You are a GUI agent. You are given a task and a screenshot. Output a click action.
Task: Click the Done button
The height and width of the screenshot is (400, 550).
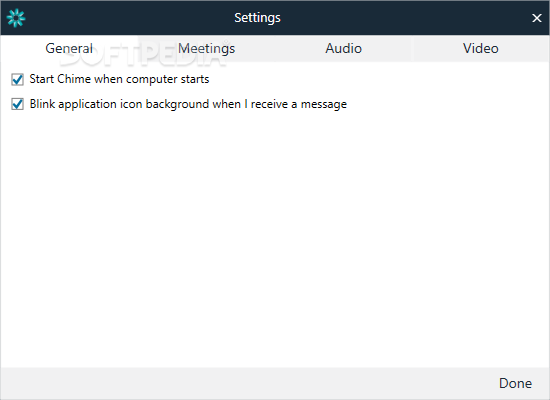(x=515, y=383)
